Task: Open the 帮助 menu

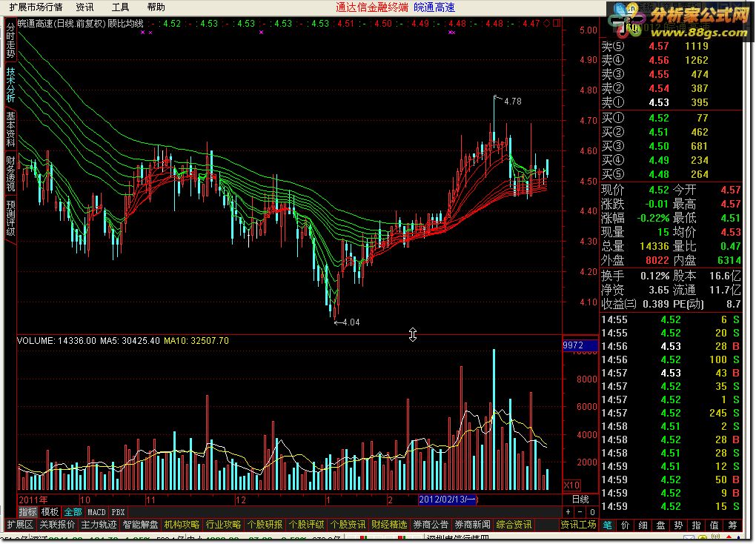Action: (x=156, y=7)
